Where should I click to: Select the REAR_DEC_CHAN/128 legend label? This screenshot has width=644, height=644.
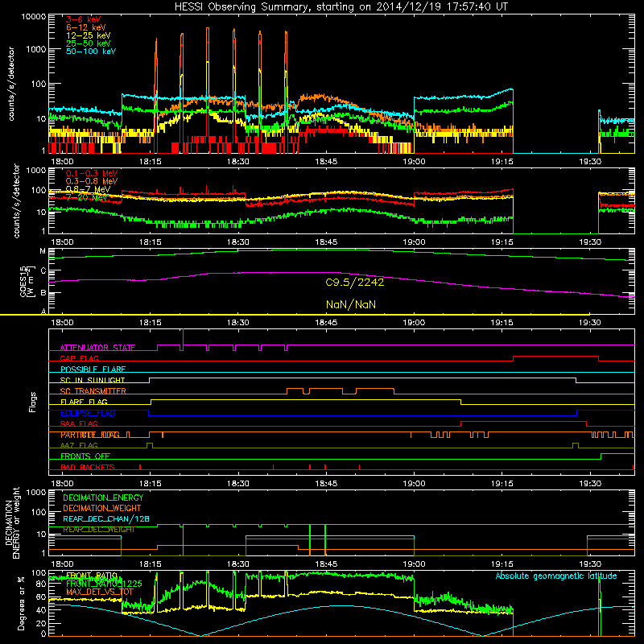tap(106, 518)
